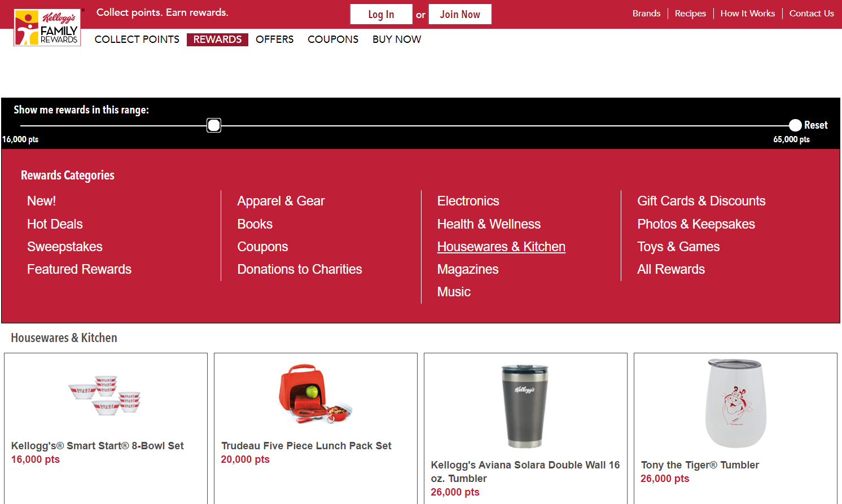Open Donations to Charities category
The image size is (842, 504).
[x=300, y=269]
